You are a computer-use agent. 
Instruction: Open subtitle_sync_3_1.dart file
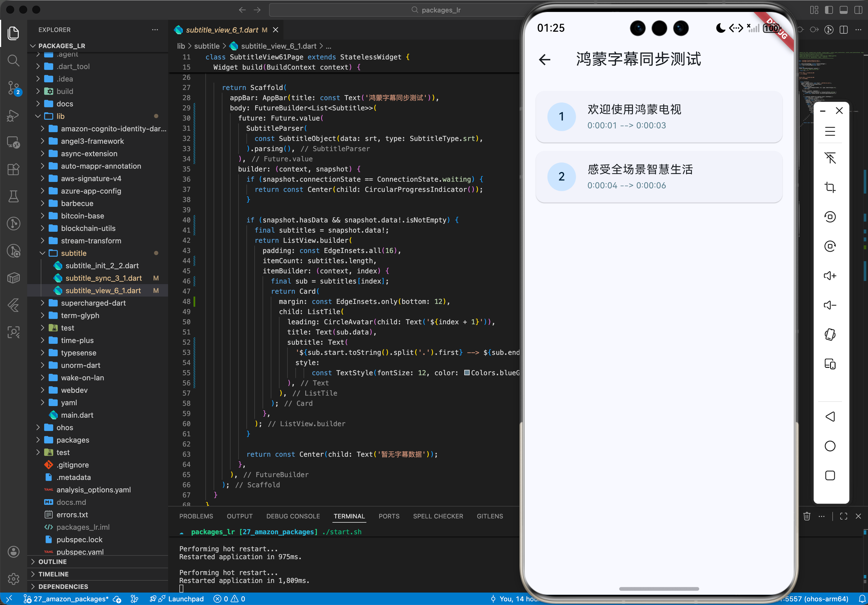point(103,278)
